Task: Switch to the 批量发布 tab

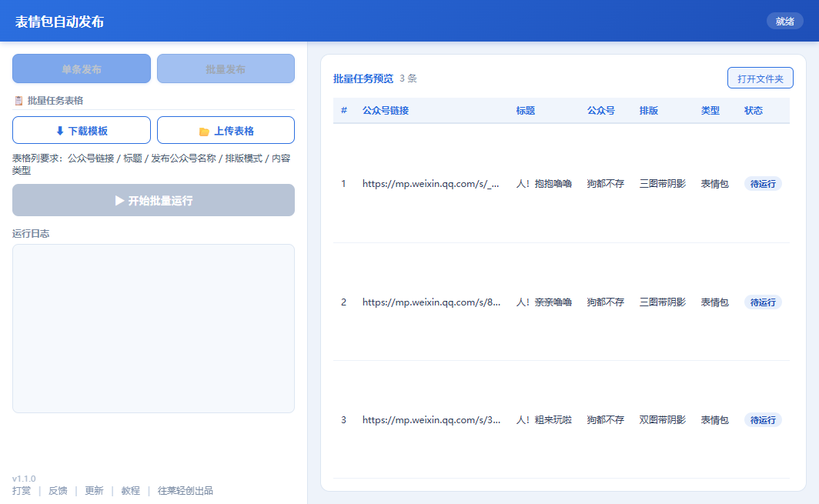Action: tap(226, 69)
